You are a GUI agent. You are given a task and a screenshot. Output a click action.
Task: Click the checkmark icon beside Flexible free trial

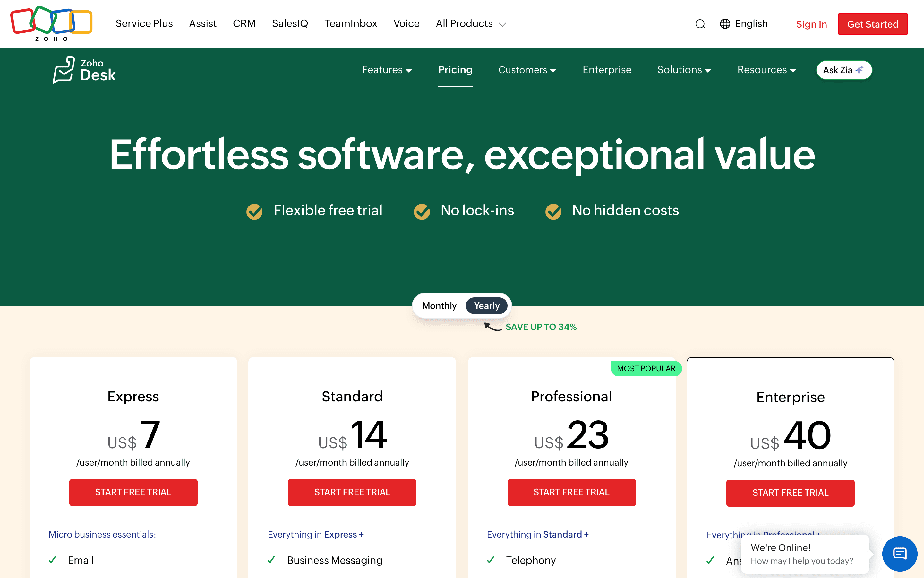254,211
